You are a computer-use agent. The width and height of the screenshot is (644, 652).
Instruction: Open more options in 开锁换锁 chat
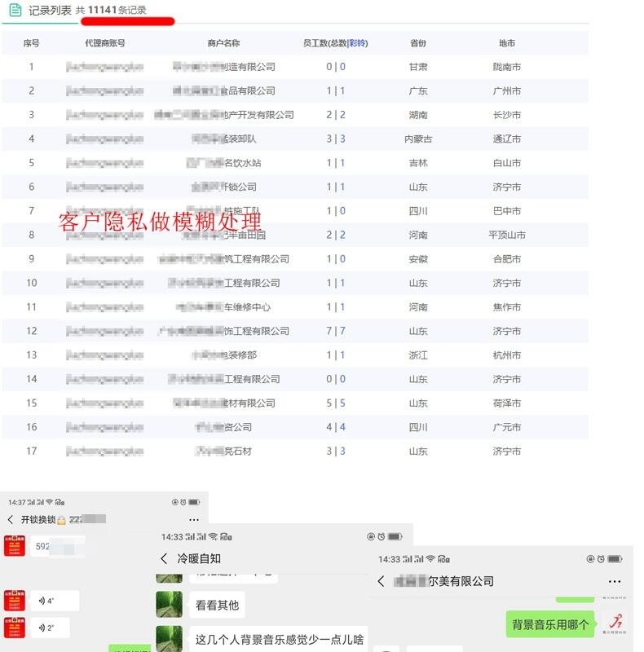[194, 519]
